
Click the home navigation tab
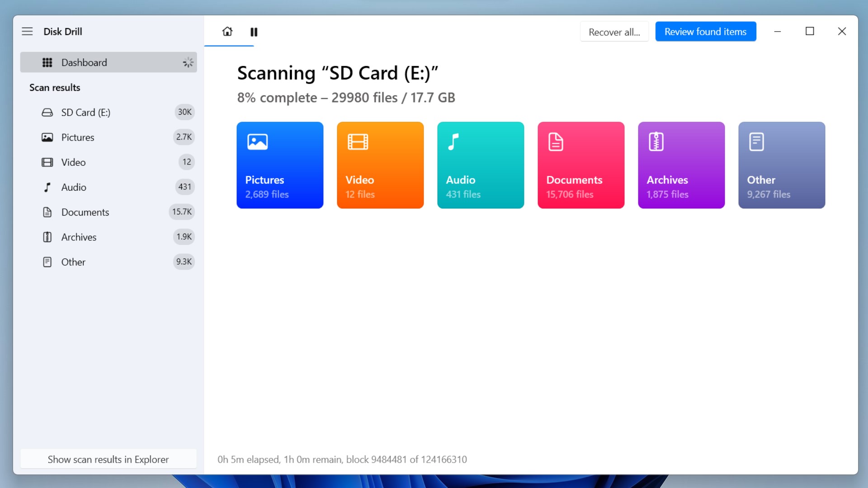(x=227, y=32)
